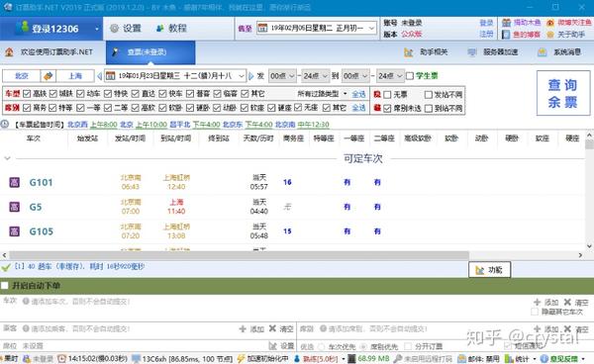Screen dimensions: 594x364
Task: Toggle the 隐藏其它车次 checkbox
Action: 535,312
